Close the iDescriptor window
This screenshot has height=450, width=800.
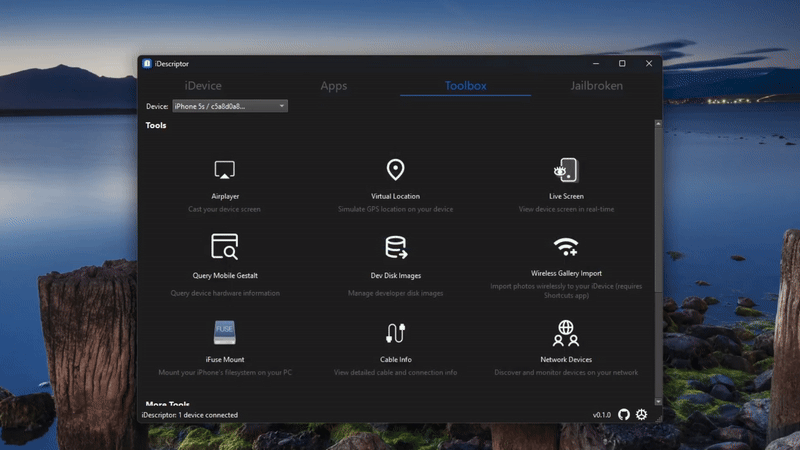pos(648,63)
